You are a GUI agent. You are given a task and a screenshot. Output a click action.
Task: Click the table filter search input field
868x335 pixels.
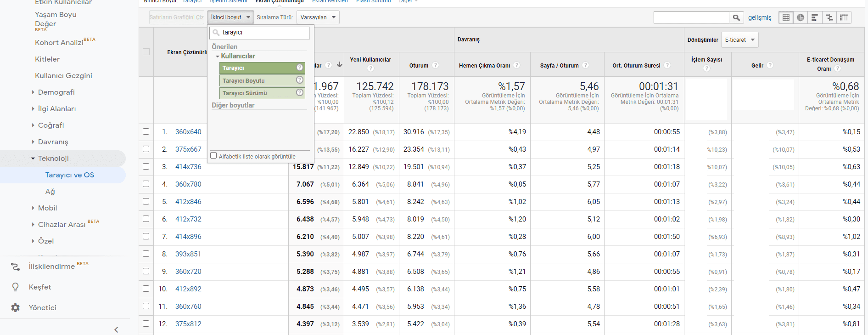pyautogui.click(x=691, y=17)
